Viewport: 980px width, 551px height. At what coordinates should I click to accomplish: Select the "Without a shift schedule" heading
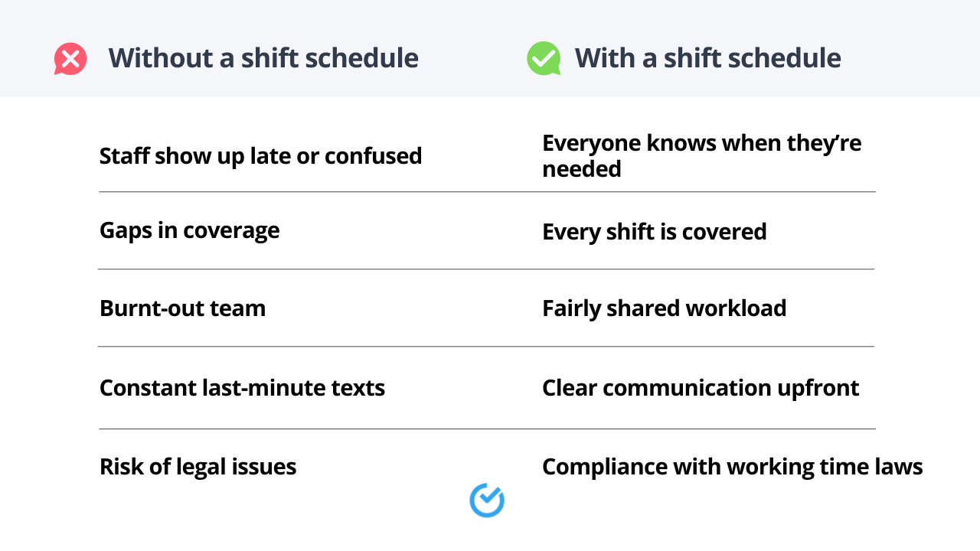pyautogui.click(x=263, y=58)
